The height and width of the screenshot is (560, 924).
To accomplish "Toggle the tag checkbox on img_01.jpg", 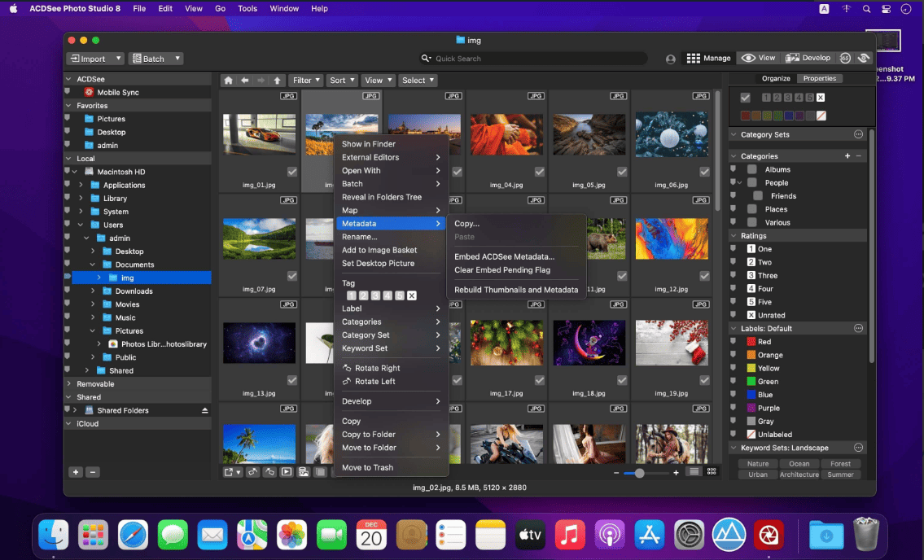I will point(292,172).
